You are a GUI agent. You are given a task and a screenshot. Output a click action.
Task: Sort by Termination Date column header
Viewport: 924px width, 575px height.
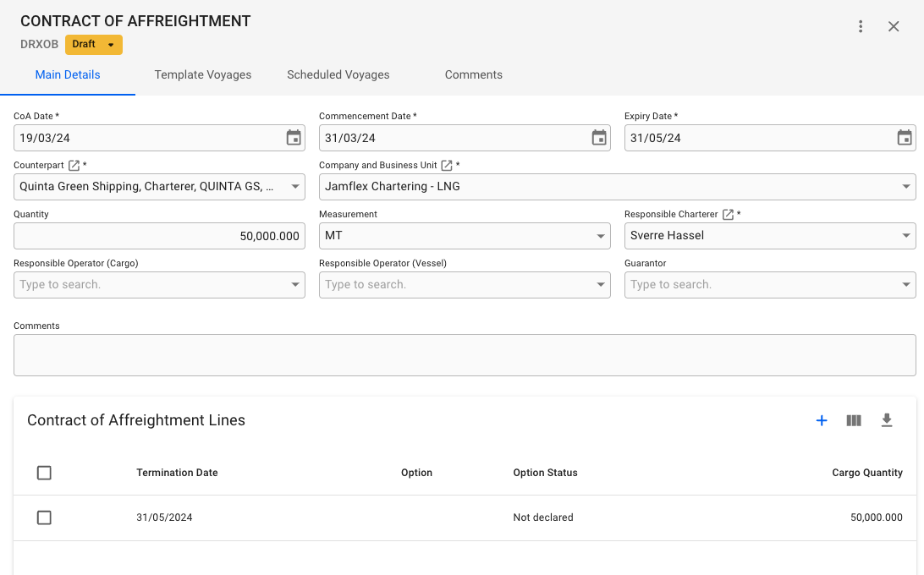tap(177, 473)
